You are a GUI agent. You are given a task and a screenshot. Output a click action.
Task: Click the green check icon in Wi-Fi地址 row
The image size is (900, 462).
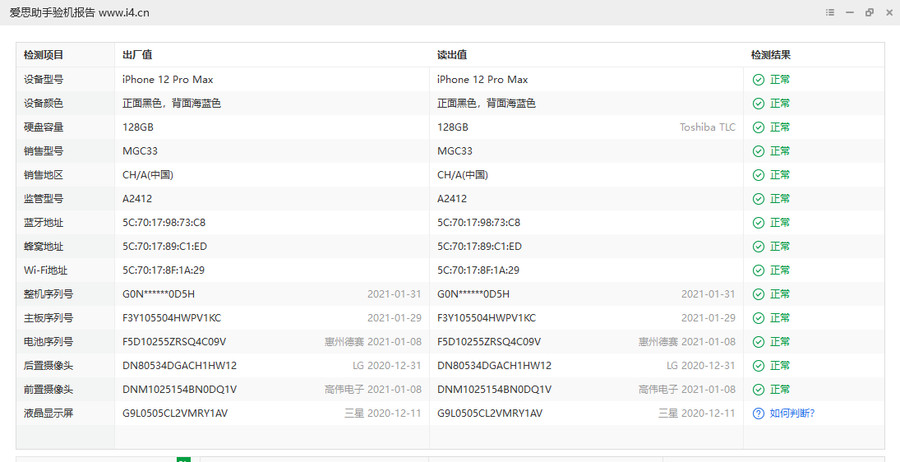pyautogui.click(x=758, y=270)
